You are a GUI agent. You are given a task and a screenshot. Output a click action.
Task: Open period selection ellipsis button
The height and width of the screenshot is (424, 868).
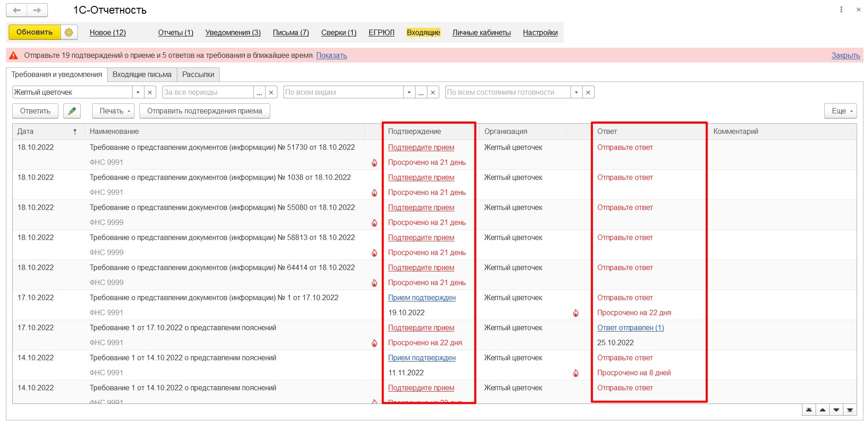coord(259,92)
